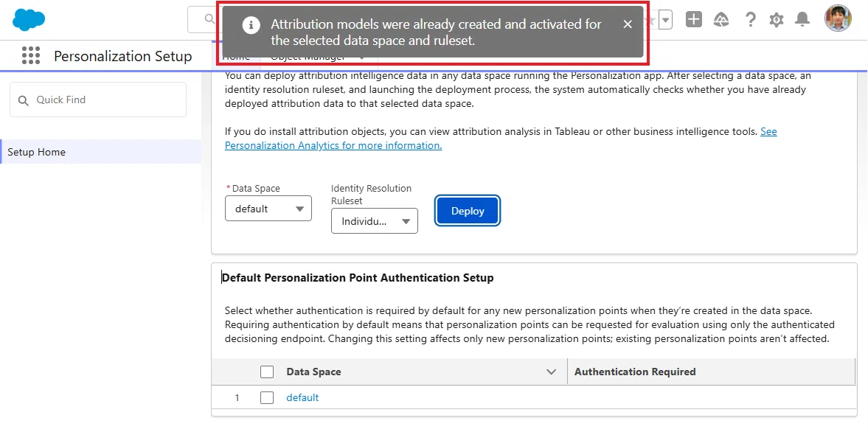Click the Data Space column header

point(314,372)
